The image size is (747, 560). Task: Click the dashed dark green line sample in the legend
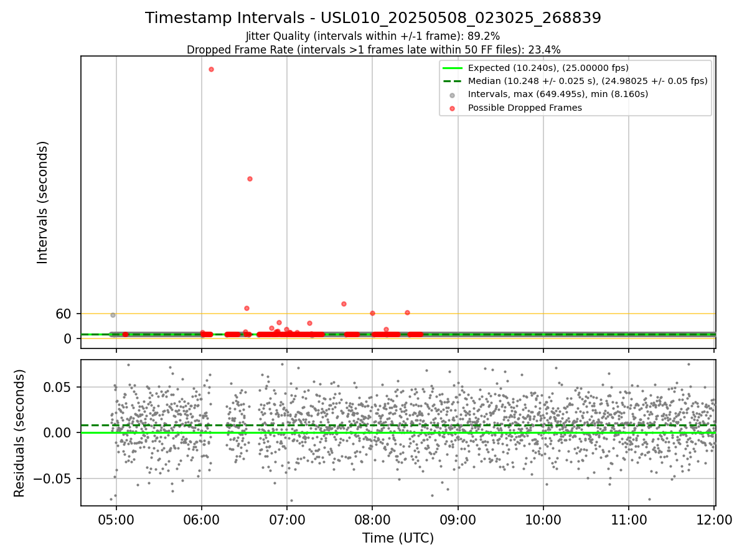(452, 81)
